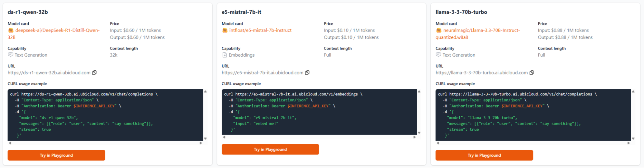Image resolution: width=644 pixels, height=168 pixels.
Task: Click URL text https://llama-3-3-70b-turbo.ai.ubicloud.com
Action: 482,73
